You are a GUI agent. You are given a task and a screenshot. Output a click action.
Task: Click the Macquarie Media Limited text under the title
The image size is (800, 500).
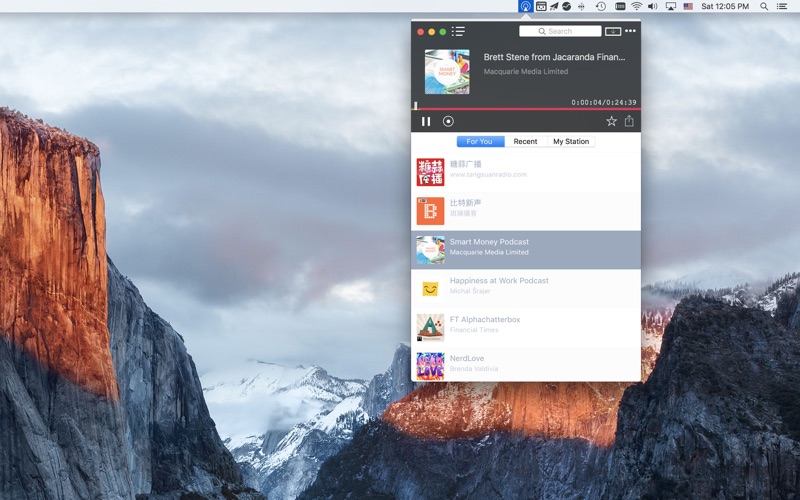click(x=526, y=71)
